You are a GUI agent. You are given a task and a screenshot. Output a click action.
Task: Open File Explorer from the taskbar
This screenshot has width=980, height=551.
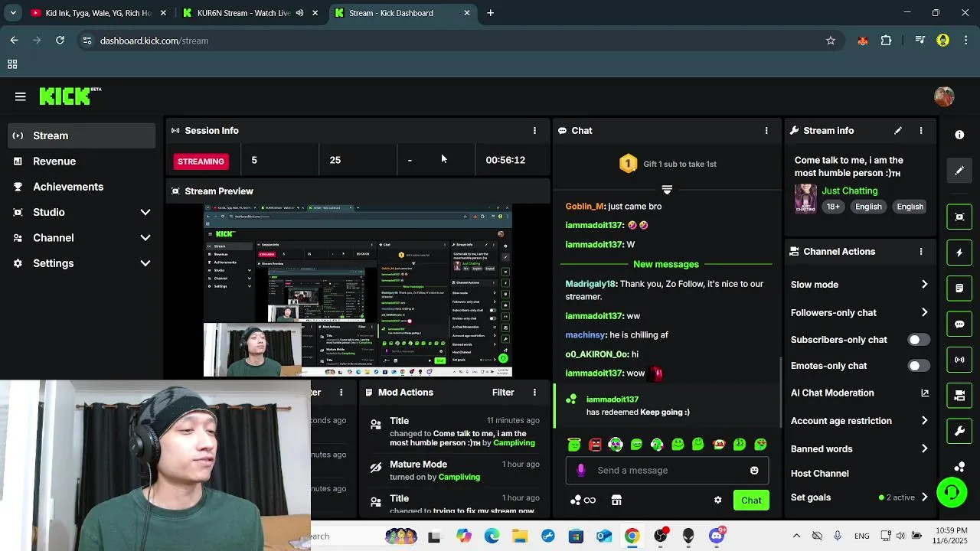click(520, 536)
